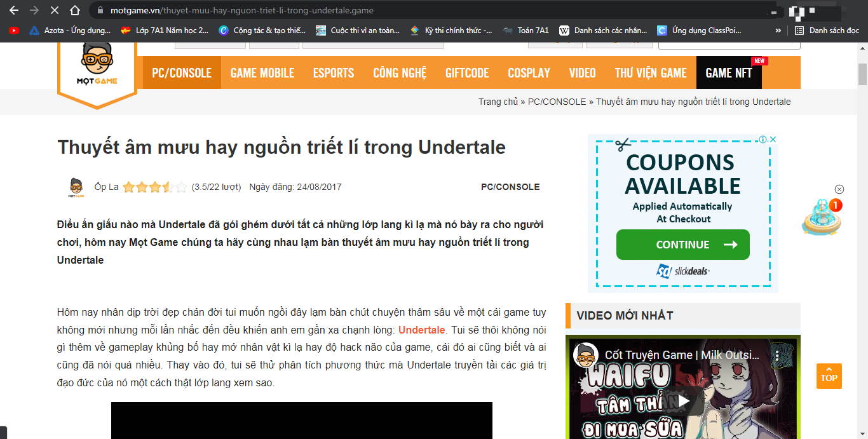Open the GIFTCODE menu tab
This screenshot has width=868, height=439.
click(x=467, y=72)
